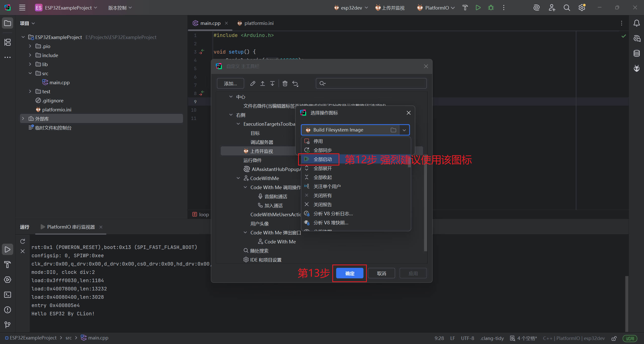Open the esp32dev configuration dropdown

[x=351, y=8]
